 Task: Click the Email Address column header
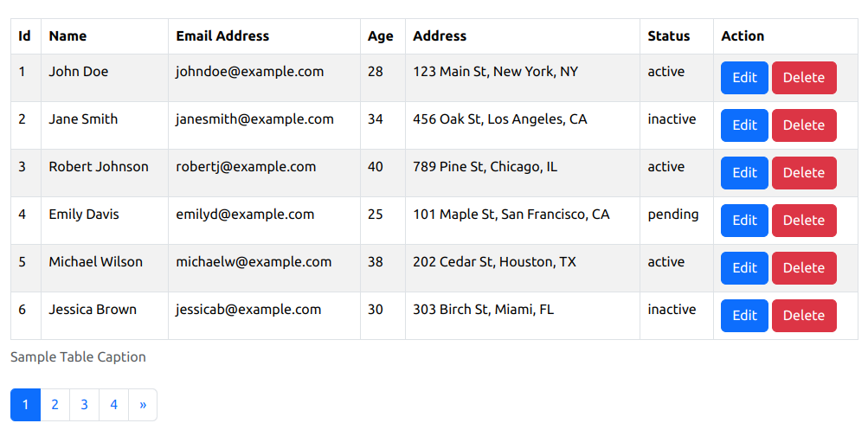click(222, 36)
